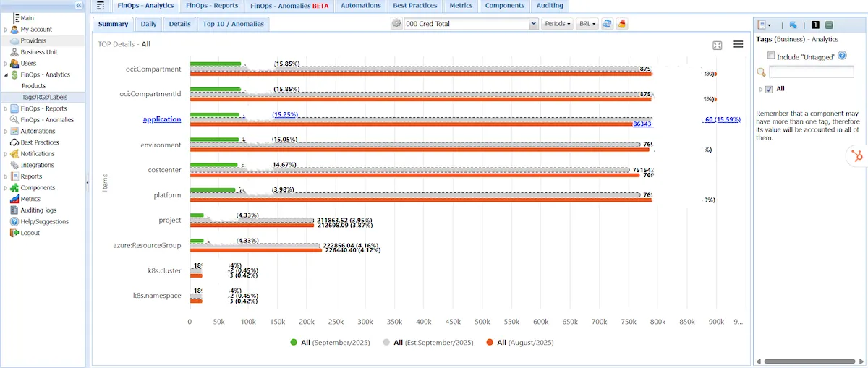Expand the 000 Cred Total account selector
Image resolution: width=868 pixels, height=368 pixels.
point(534,24)
